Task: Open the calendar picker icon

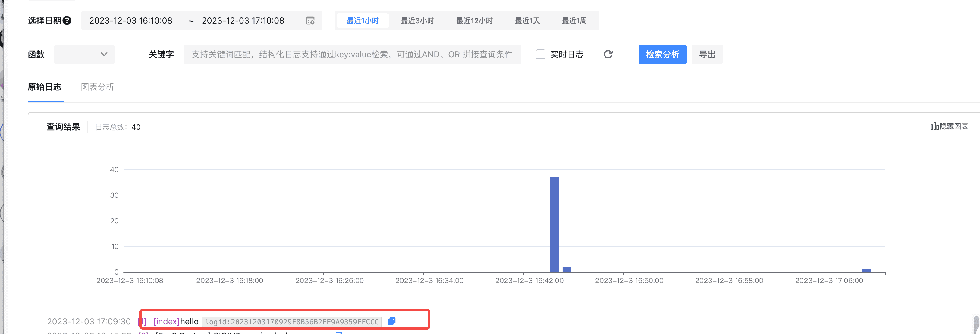Action: (310, 20)
